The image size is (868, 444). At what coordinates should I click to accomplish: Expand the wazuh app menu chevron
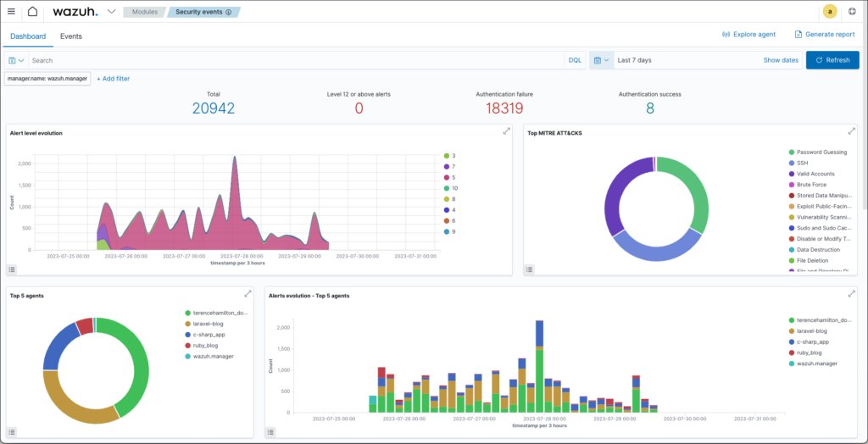(x=111, y=11)
